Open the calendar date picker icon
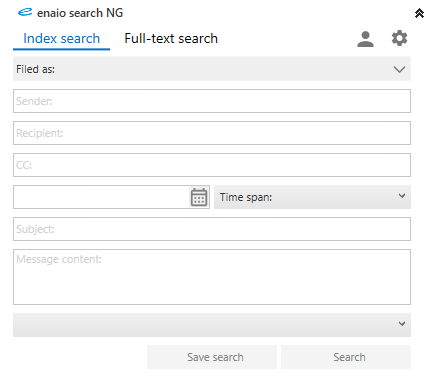 coord(199,197)
